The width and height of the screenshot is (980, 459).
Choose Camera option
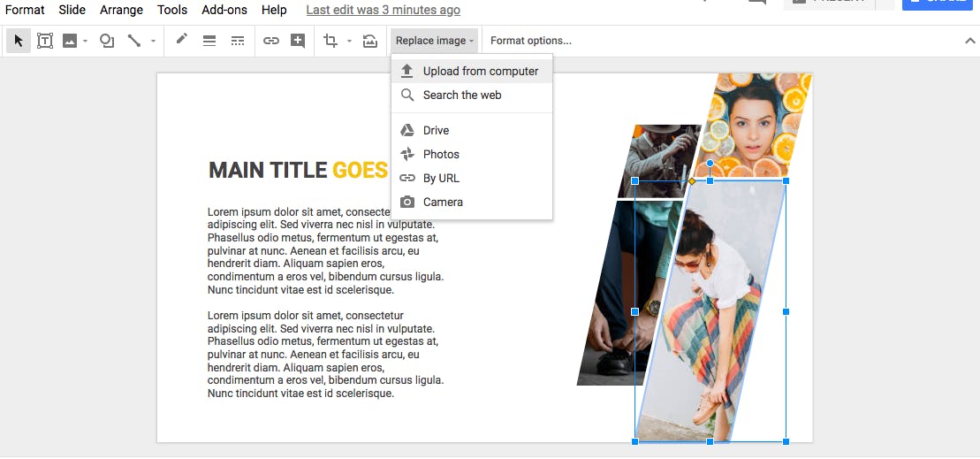coord(472,202)
